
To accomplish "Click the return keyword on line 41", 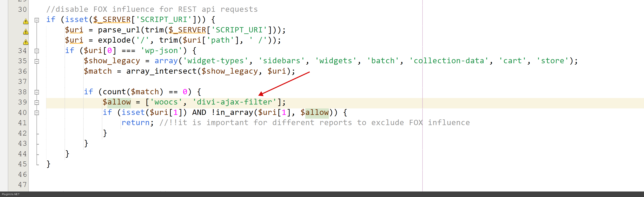I will point(135,123).
